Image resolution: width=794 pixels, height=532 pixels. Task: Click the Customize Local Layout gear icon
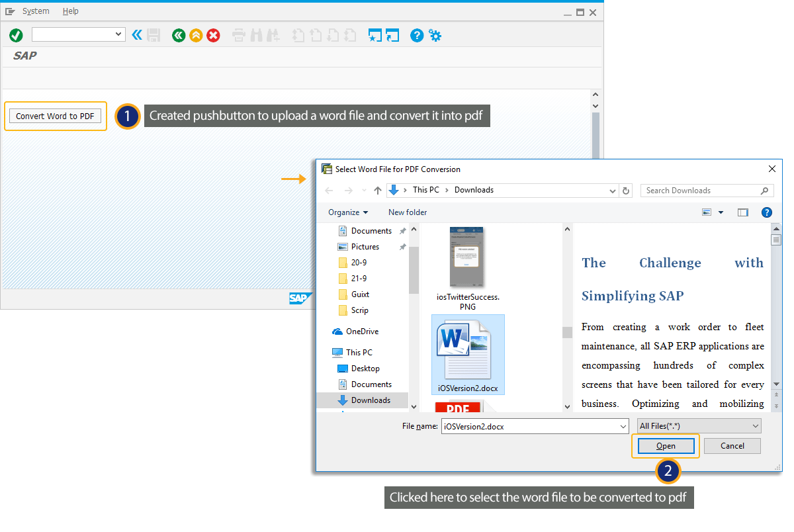point(435,35)
